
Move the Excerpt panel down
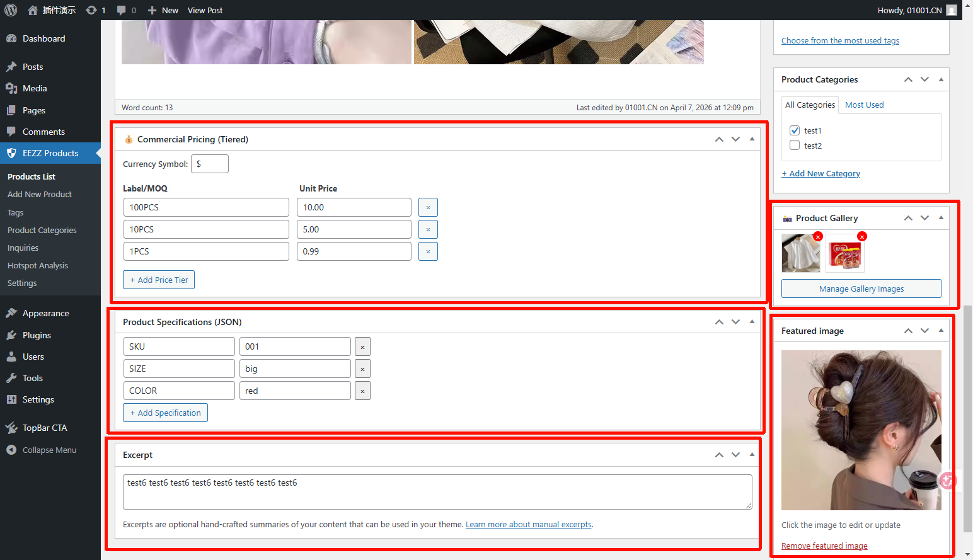pyautogui.click(x=735, y=455)
